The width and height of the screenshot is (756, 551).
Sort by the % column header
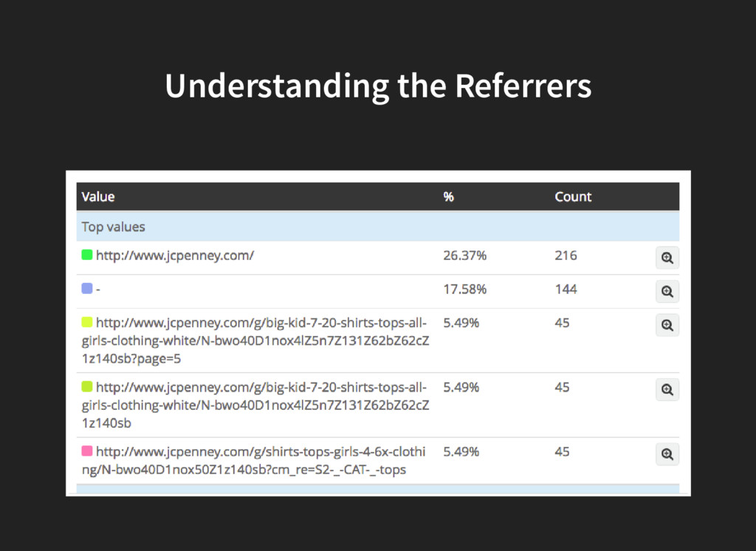(x=448, y=197)
